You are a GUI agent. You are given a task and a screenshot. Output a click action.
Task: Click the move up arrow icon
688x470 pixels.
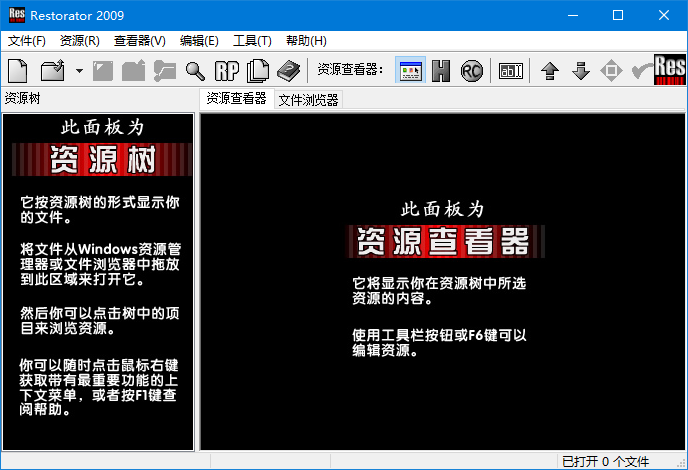[x=550, y=71]
